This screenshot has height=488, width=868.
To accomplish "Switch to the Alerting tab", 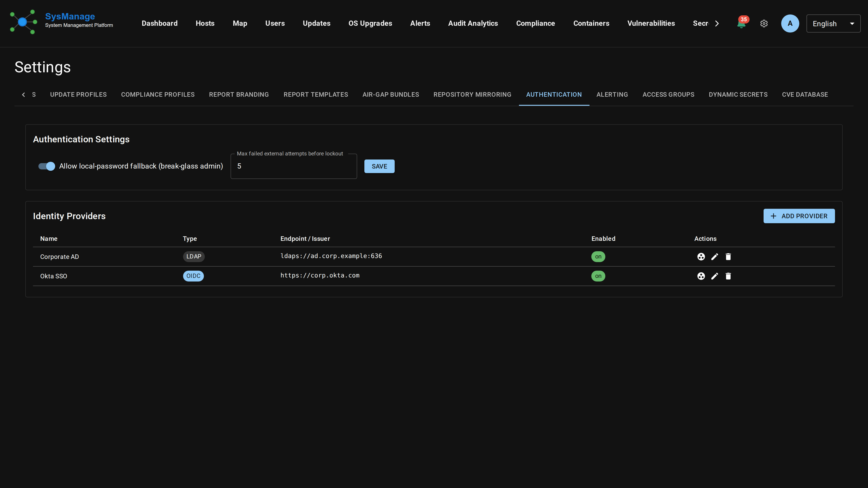I will click(x=612, y=95).
